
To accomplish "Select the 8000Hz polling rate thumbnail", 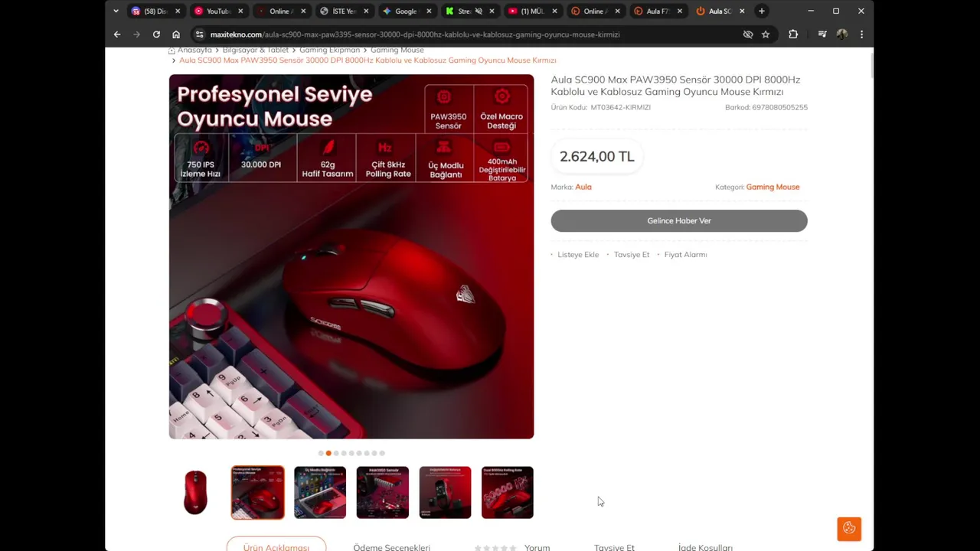I will click(507, 492).
